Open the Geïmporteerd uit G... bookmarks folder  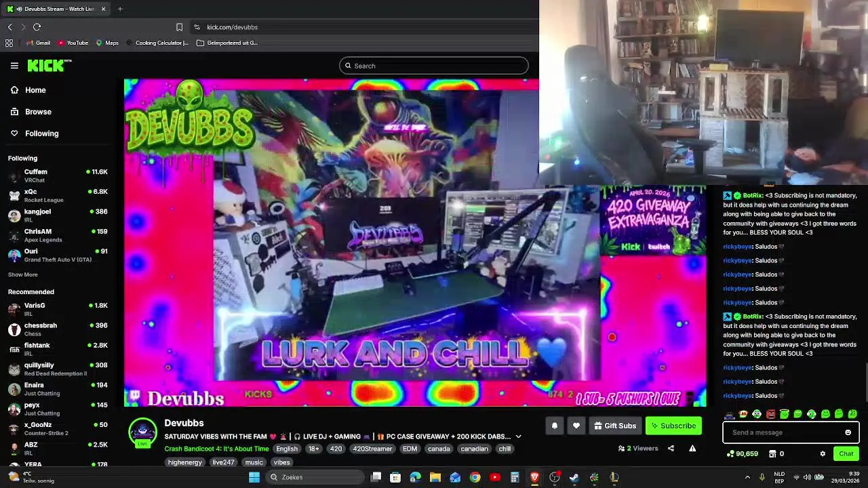pyautogui.click(x=227, y=43)
